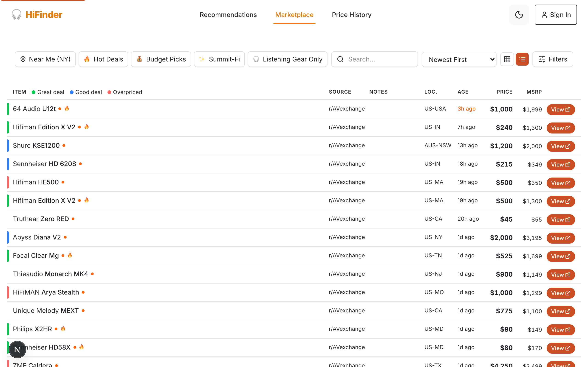Go to the Price History tab

coord(351,15)
